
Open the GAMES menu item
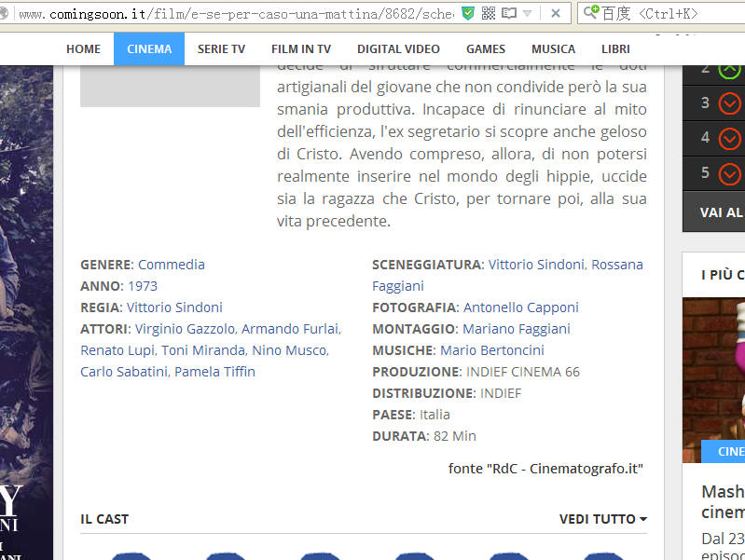click(486, 49)
